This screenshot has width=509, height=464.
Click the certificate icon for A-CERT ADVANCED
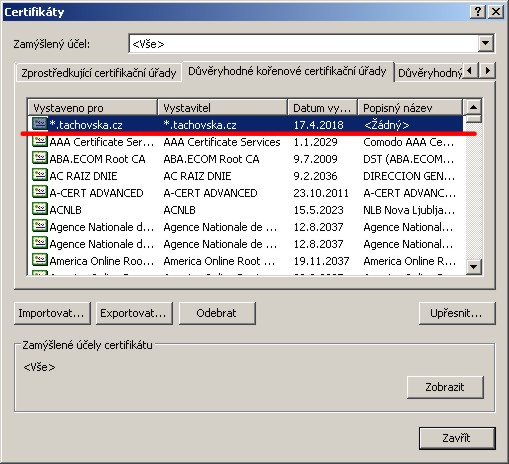40,192
